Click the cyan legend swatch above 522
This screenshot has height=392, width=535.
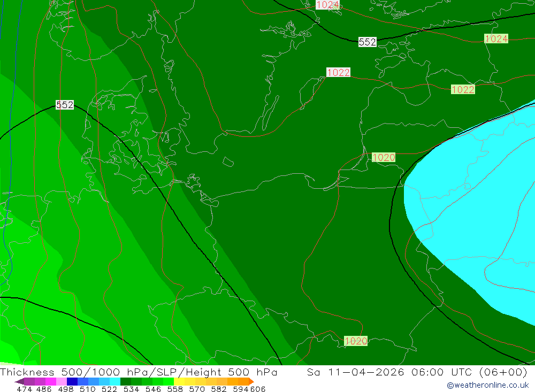(115, 381)
